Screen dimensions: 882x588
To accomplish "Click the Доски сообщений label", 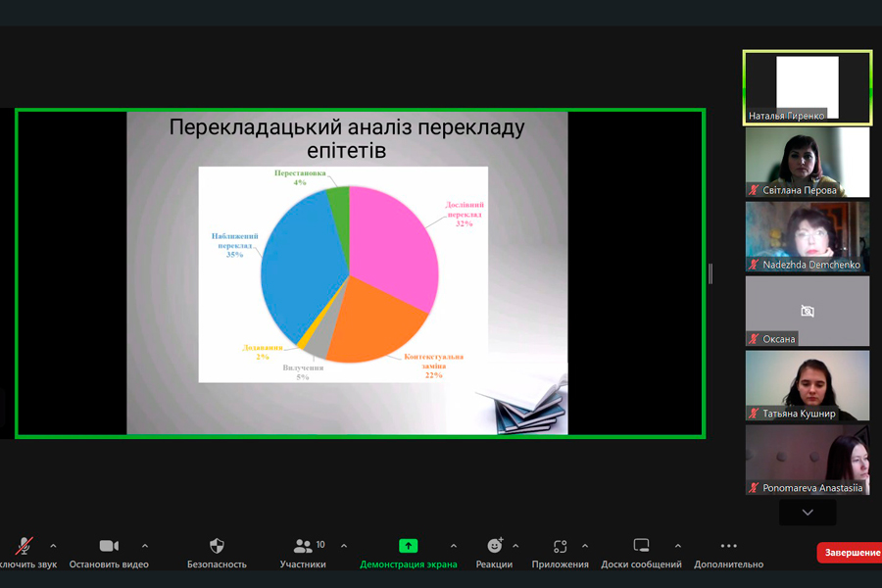I will 641,564.
